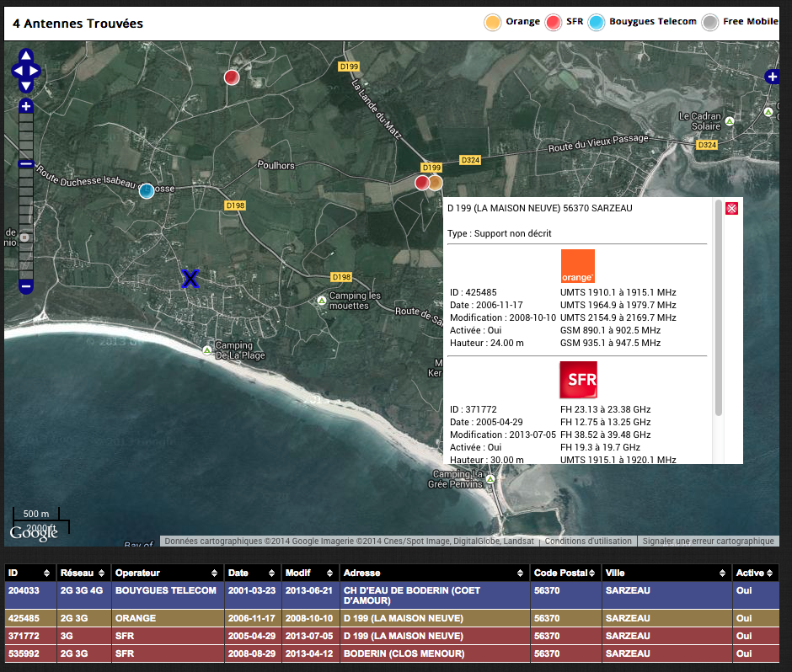Image resolution: width=792 pixels, height=672 pixels.
Task: Click the Orange antenna marker near D199
Action: pyautogui.click(x=436, y=183)
